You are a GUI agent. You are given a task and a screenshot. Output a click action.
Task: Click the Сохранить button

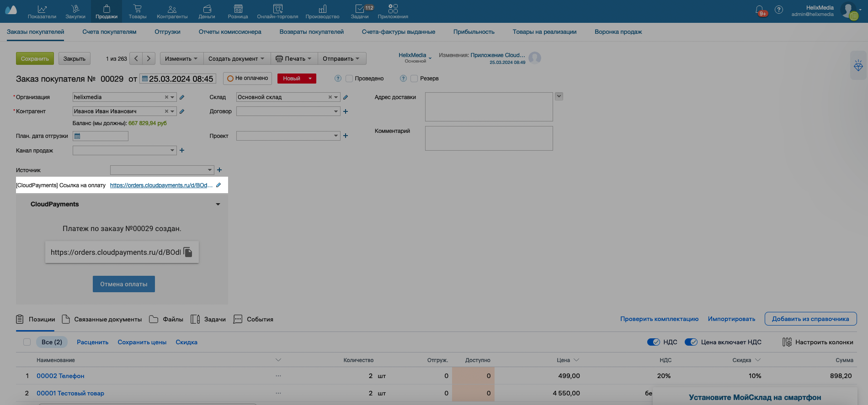click(x=35, y=58)
